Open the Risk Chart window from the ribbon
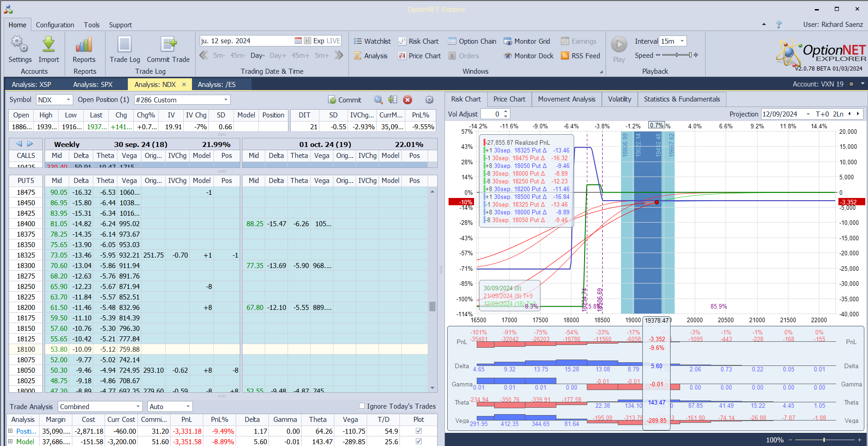Image resolution: width=868 pixels, height=446 pixels. (x=419, y=41)
